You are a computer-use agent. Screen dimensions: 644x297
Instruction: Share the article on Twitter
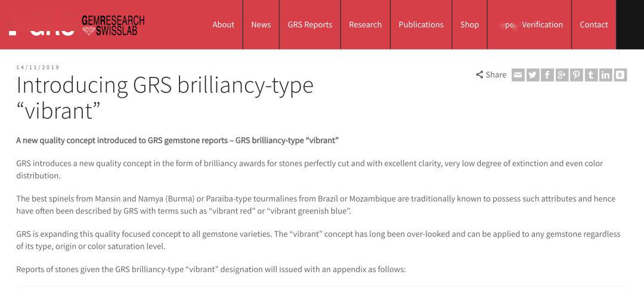click(532, 75)
